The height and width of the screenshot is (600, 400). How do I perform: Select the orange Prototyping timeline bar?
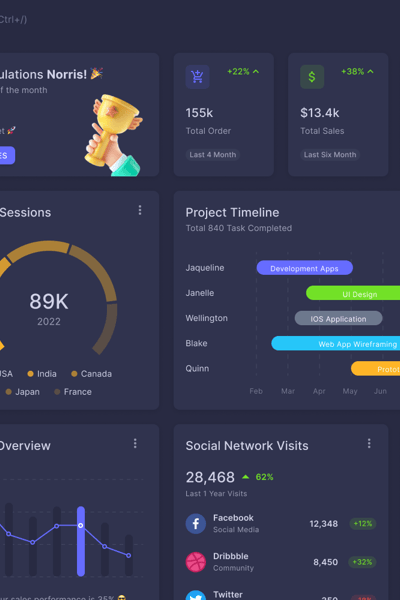pos(376,369)
